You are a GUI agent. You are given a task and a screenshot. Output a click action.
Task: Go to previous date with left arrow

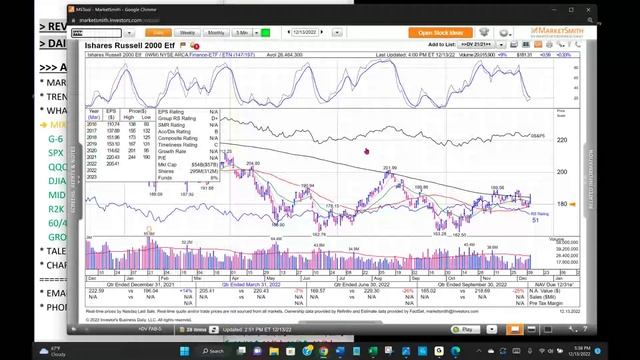point(289,32)
